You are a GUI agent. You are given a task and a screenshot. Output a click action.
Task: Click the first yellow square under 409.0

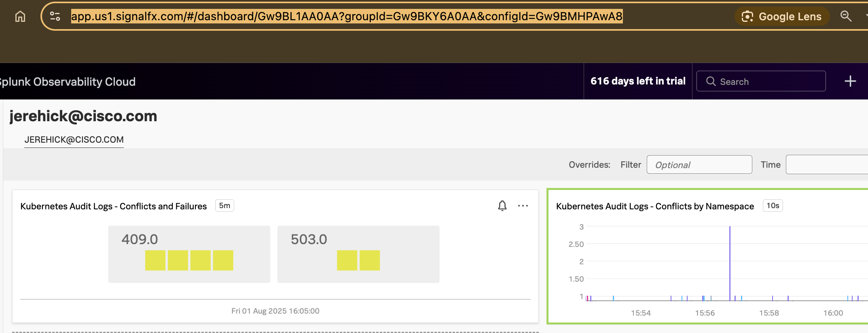pos(155,260)
